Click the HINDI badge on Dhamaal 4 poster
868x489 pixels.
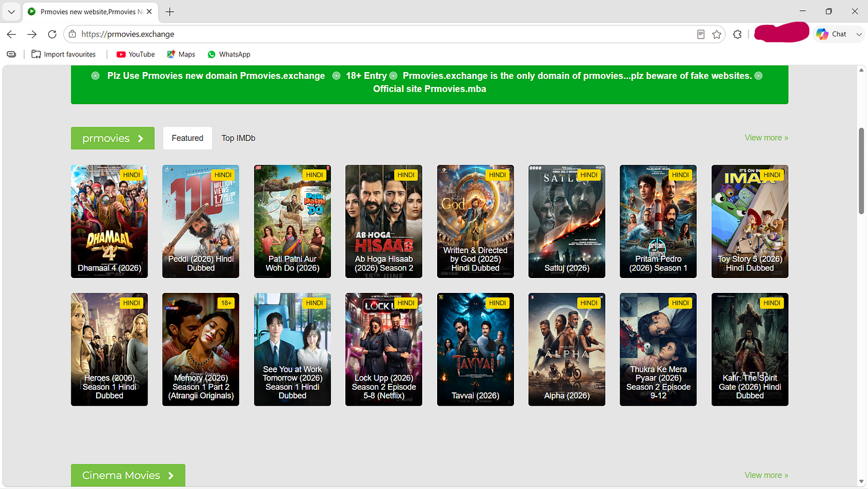[131, 175]
